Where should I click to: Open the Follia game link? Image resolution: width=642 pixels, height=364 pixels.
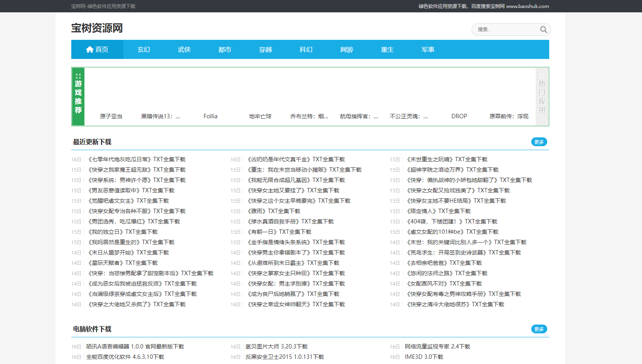coord(210,116)
